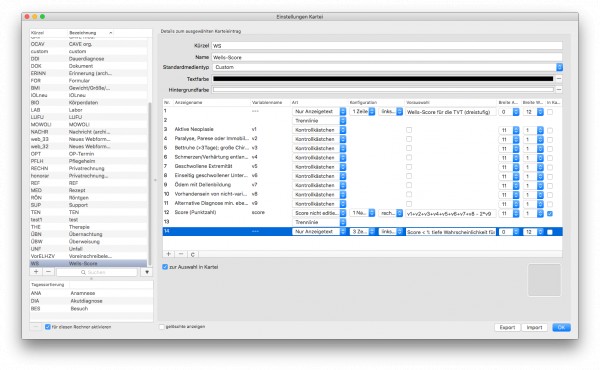Toggle 'In Kartei' box in selected row 14
The width and height of the screenshot is (600, 370).
click(x=550, y=232)
